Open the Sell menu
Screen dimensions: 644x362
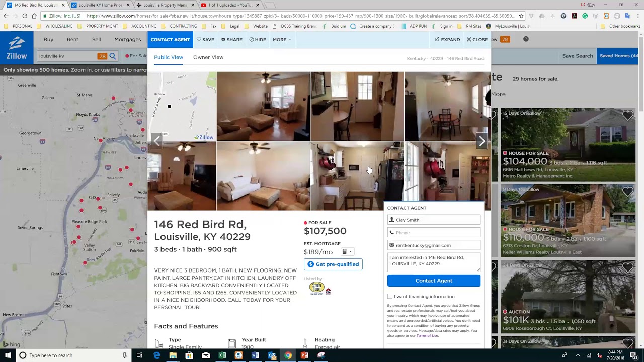pos(96,39)
